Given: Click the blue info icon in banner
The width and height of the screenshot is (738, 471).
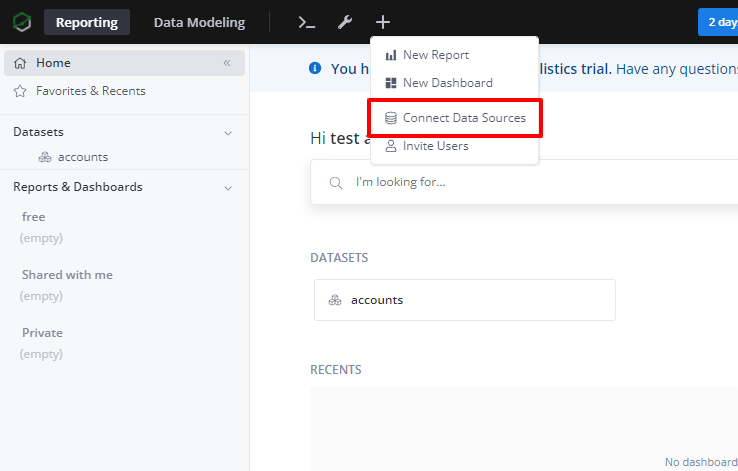Looking at the screenshot, I should pos(315,69).
